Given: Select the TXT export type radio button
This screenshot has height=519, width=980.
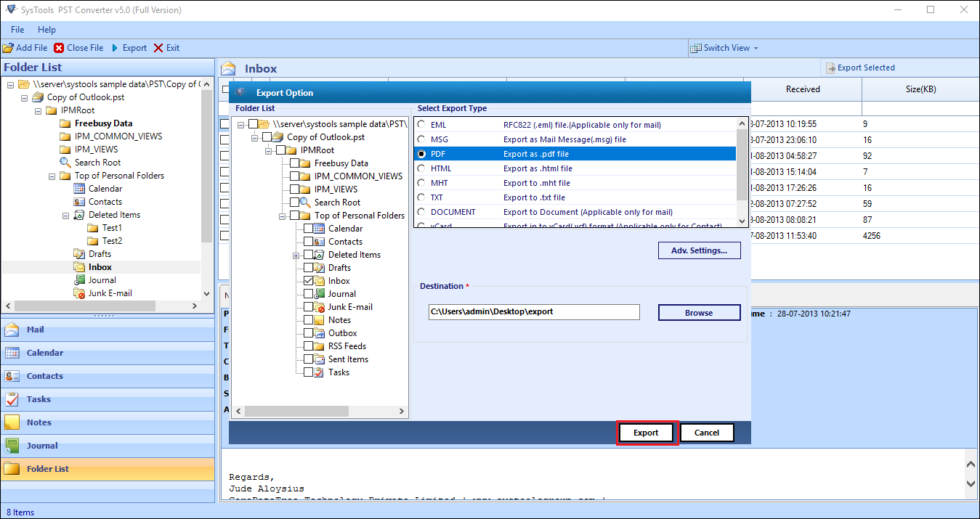Looking at the screenshot, I should (x=421, y=197).
